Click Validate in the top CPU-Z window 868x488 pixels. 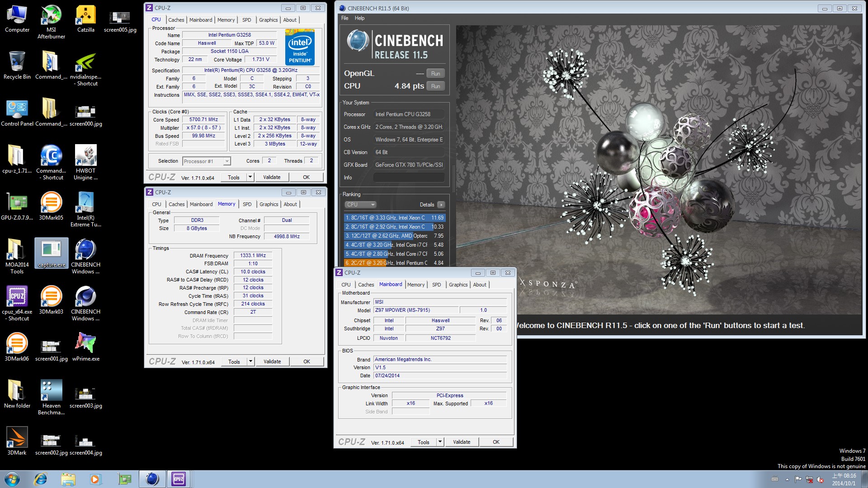[272, 177]
